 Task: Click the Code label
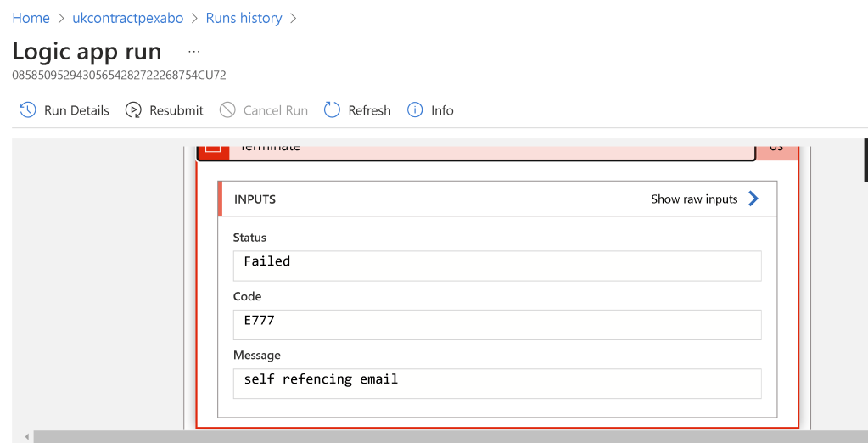(x=248, y=296)
